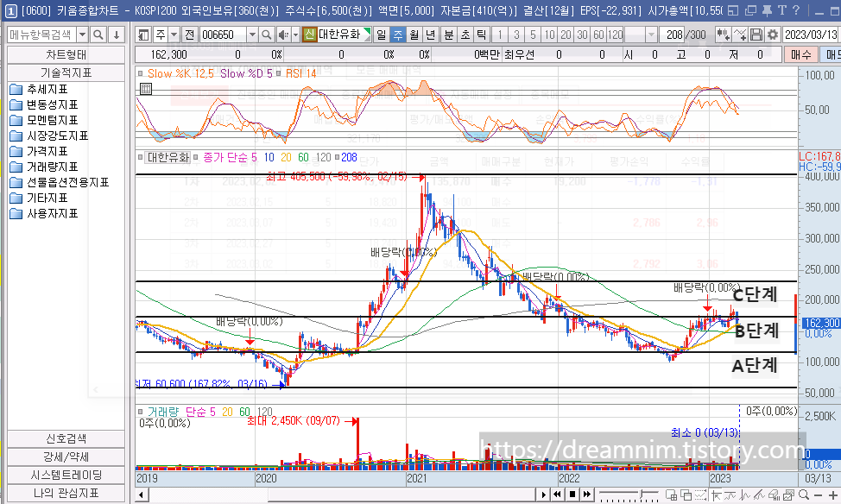The width and height of the screenshot is (841, 504).
Task: Select the 틱 tick period toggle
Action: pyautogui.click(x=482, y=35)
